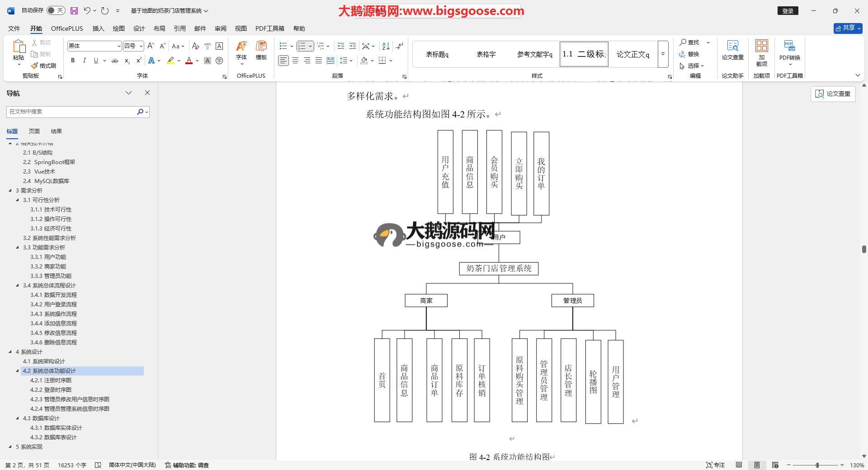
Task: Click the italic formatting icon
Action: 84,61
